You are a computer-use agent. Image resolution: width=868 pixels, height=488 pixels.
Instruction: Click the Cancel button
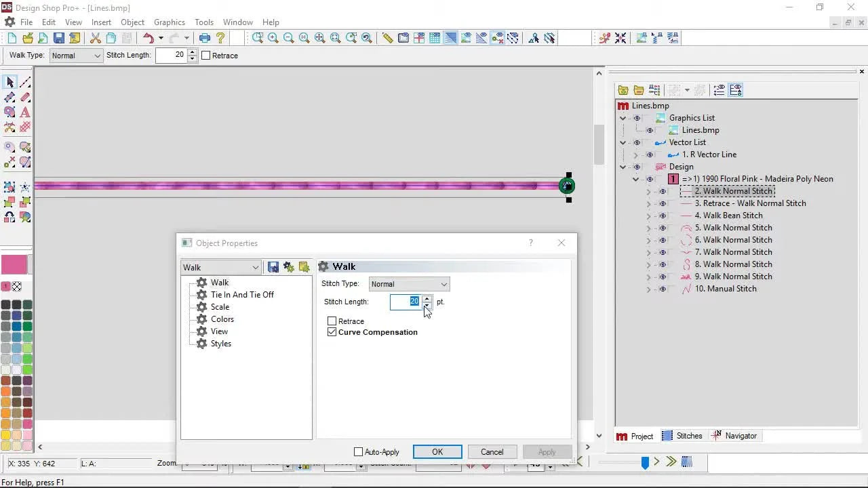[x=492, y=452]
